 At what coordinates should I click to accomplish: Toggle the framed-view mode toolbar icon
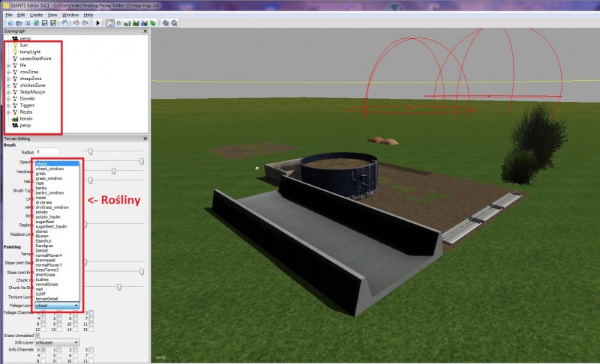[x=110, y=23]
